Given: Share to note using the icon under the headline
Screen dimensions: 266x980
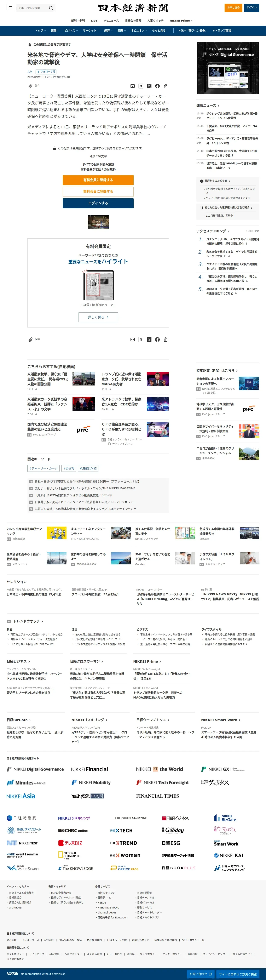Looking at the screenshot, I should [141, 86].
